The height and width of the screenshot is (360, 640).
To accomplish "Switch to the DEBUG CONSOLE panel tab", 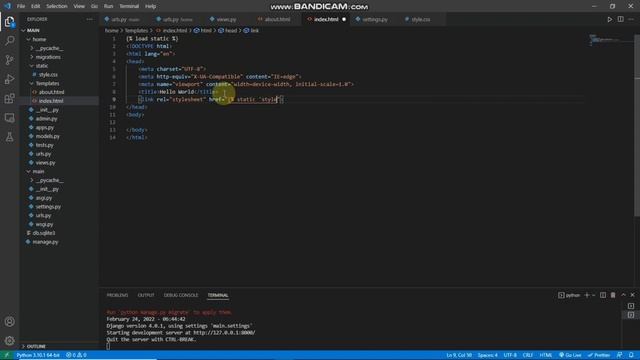I will [181, 295].
